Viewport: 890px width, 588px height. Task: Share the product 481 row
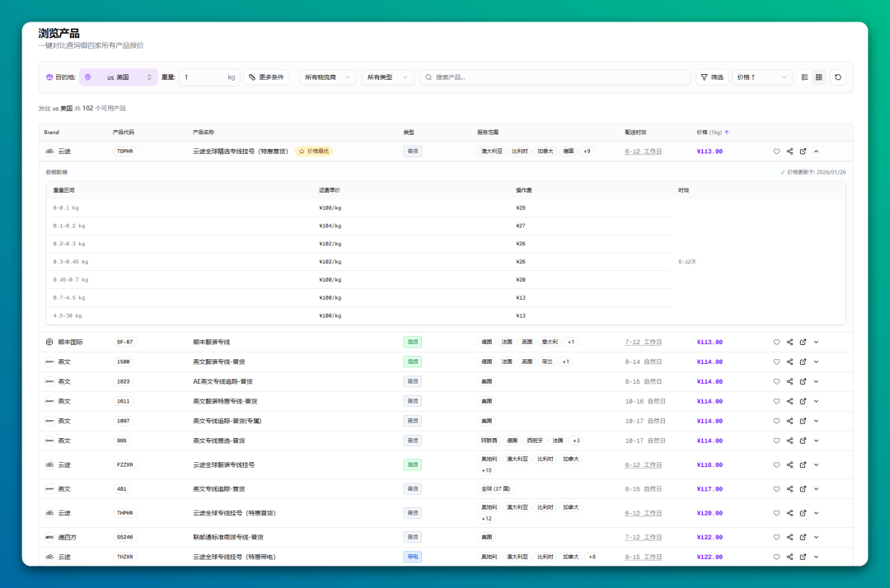789,489
